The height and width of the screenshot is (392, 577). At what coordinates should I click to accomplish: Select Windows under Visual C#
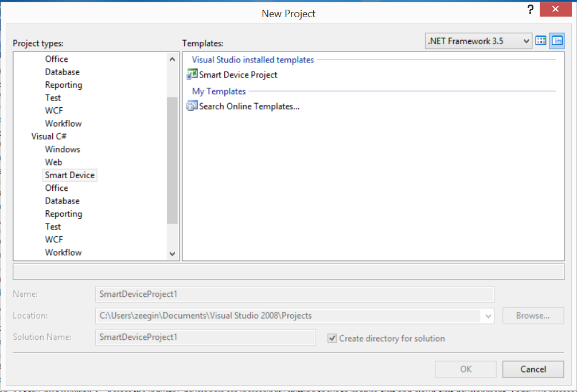63,150
